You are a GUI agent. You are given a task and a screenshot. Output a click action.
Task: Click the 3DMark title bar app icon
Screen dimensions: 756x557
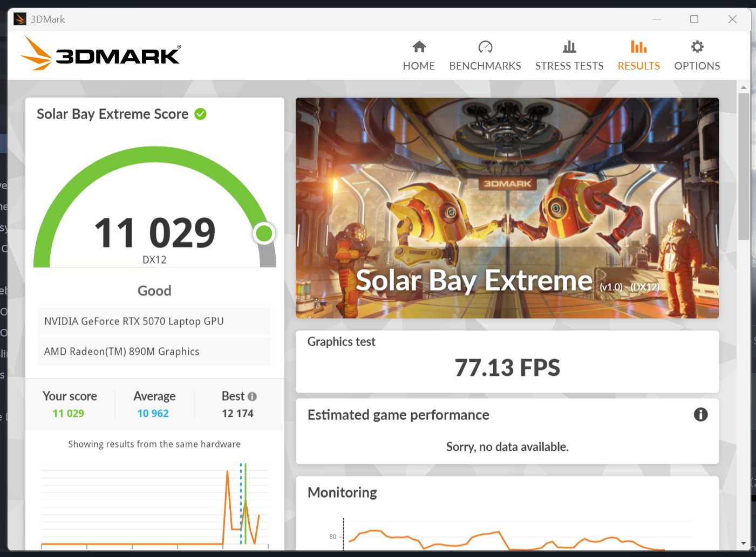point(20,19)
